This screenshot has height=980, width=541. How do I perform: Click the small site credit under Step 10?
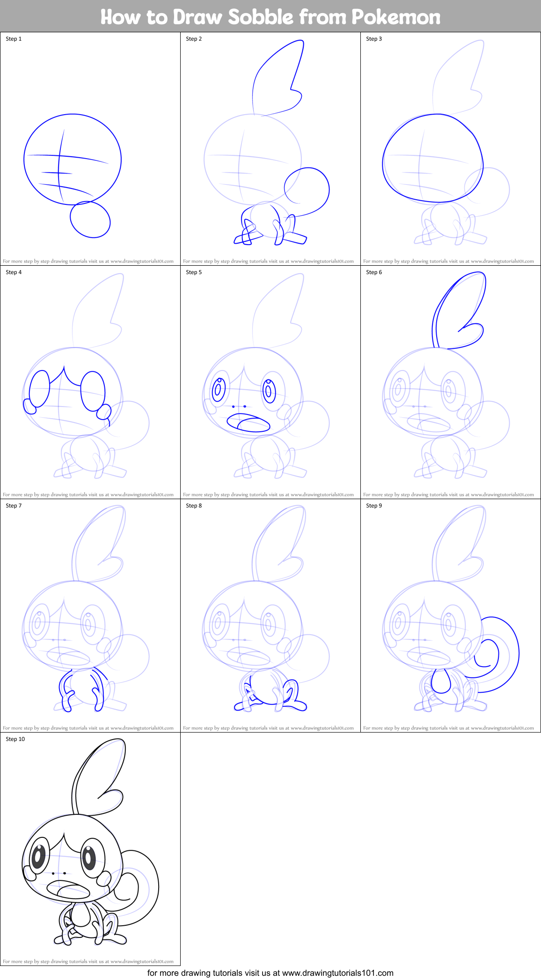[88, 962]
